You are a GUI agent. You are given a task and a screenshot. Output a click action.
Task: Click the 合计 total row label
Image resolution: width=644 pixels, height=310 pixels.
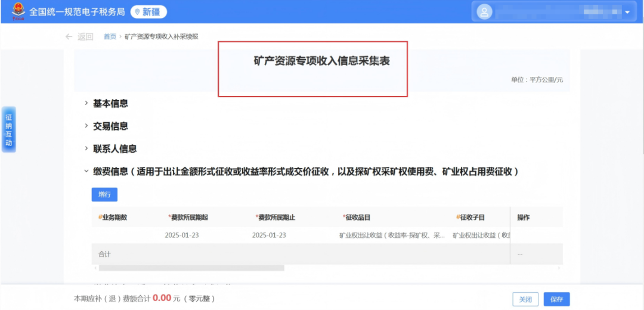(x=104, y=254)
